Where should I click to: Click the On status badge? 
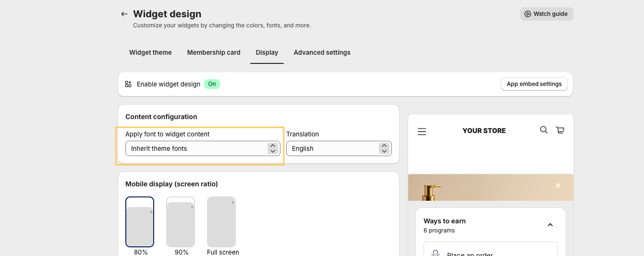(212, 84)
